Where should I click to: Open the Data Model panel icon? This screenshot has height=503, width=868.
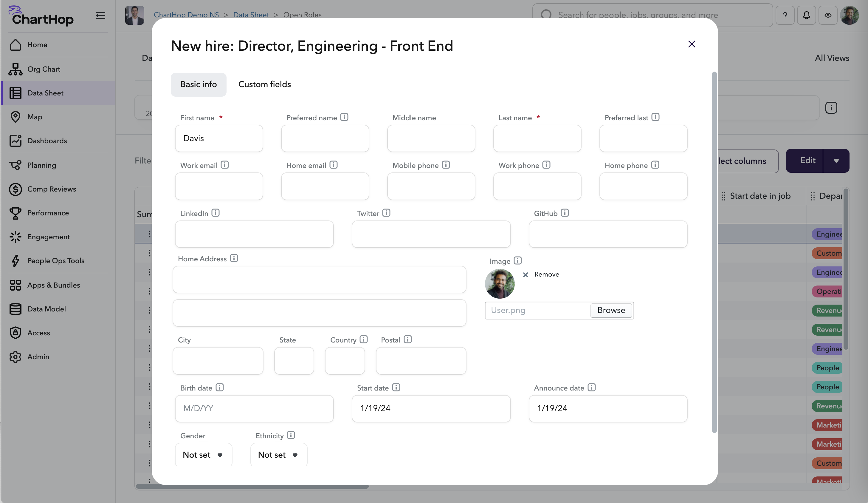15,308
